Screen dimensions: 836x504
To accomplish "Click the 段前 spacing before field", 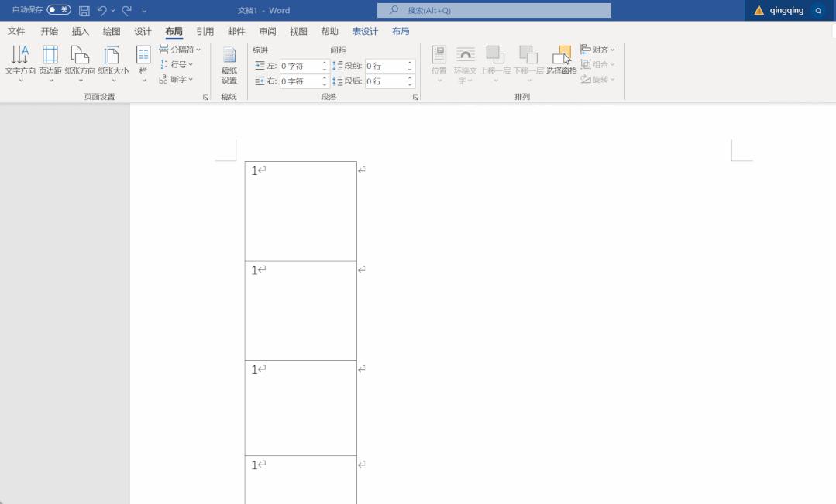I will [384, 67].
